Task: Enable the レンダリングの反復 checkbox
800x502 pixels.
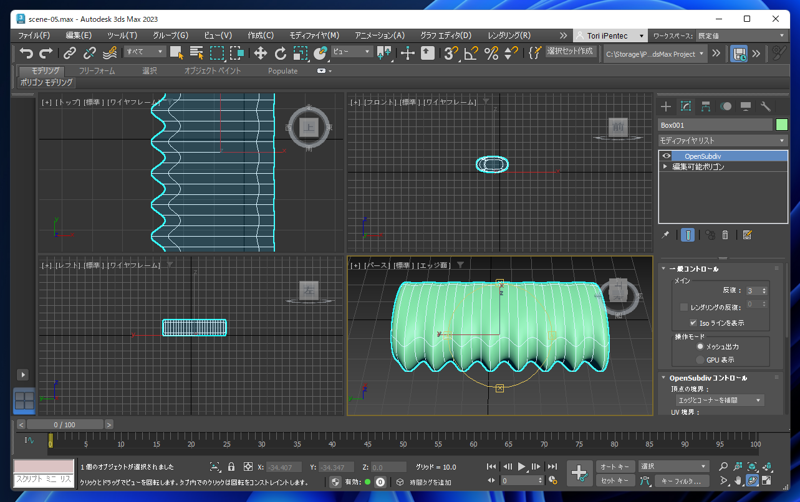Action: coord(684,307)
